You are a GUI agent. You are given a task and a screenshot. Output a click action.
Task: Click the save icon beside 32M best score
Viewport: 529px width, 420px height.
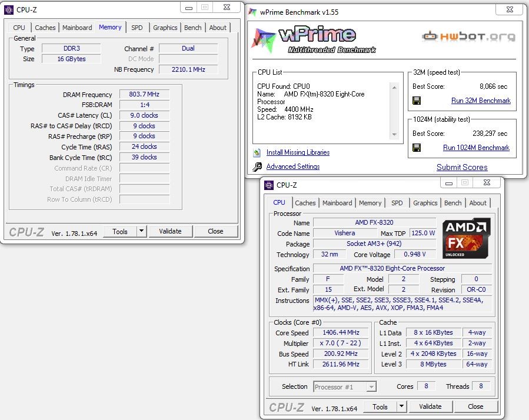point(417,101)
